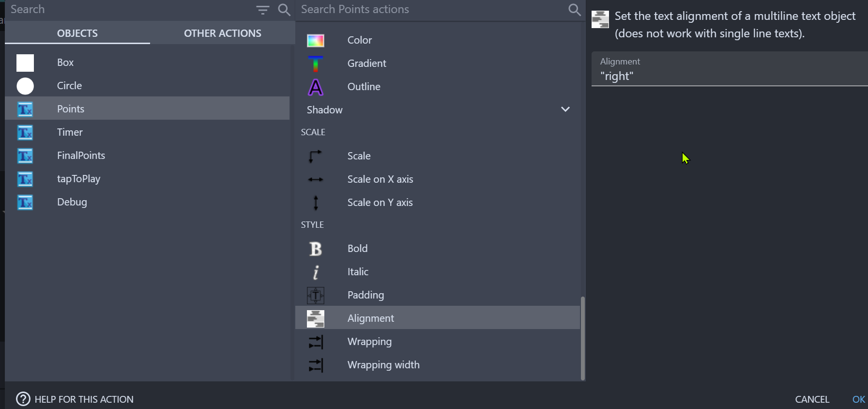Click the help question mark icon
This screenshot has width=868, height=409.
[23, 399]
